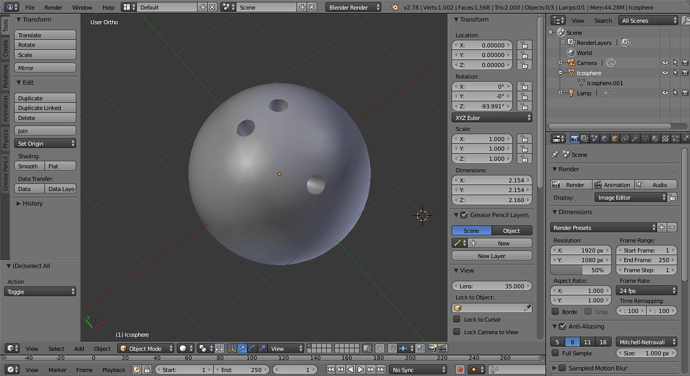The image size is (690, 376).
Task: Open the Object Mode dropdown
Action: (x=146, y=348)
